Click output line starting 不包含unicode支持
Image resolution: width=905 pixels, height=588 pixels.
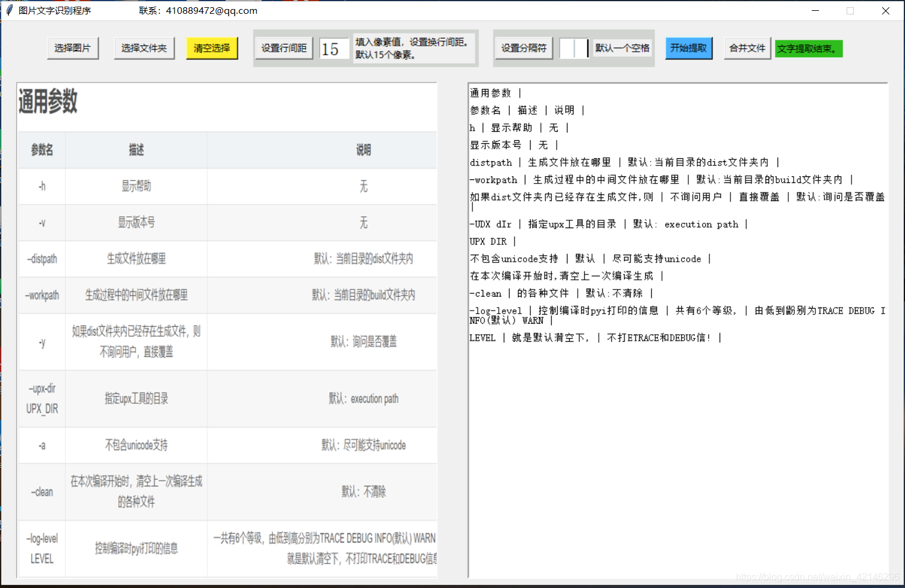[591, 259]
